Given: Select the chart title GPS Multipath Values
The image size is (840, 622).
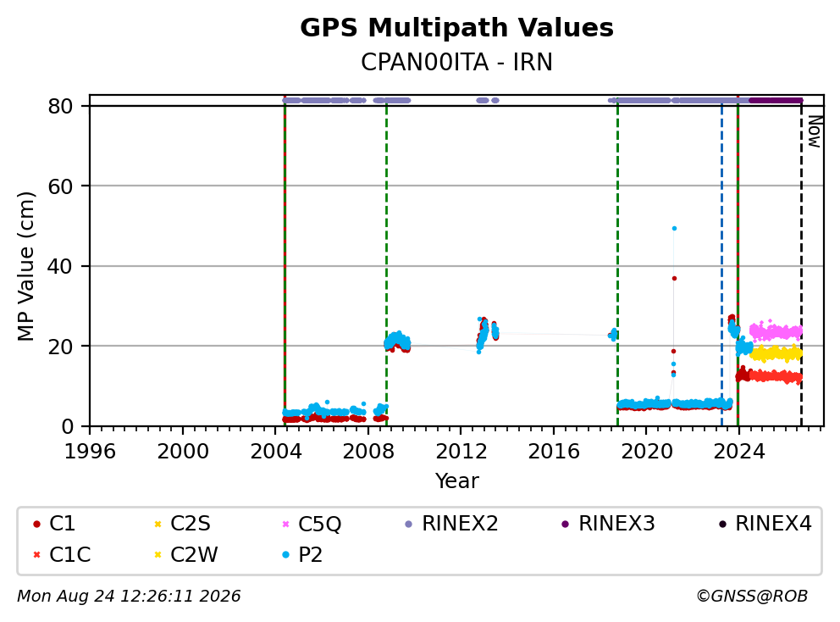Looking at the screenshot, I should pos(456,28).
